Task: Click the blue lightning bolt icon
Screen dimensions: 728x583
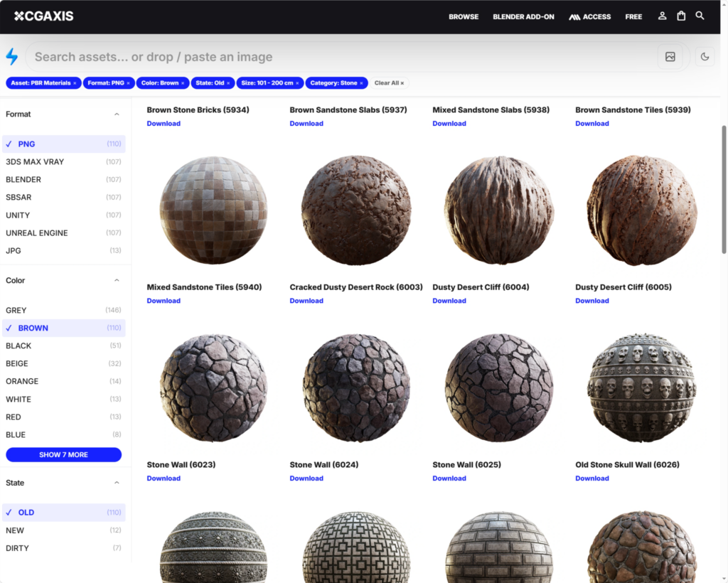Action: (x=12, y=57)
